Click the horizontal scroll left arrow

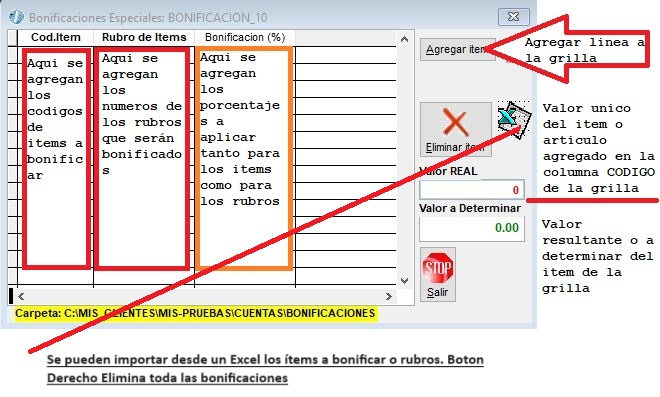[21, 296]
